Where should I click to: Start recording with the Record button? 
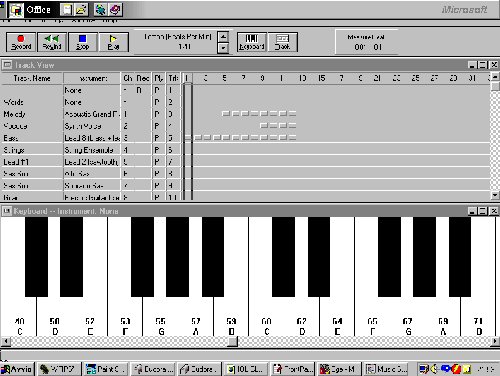click(21, 42)
